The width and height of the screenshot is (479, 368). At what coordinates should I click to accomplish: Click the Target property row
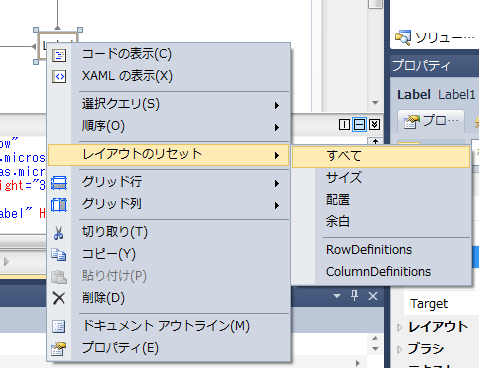pos(441,304)
